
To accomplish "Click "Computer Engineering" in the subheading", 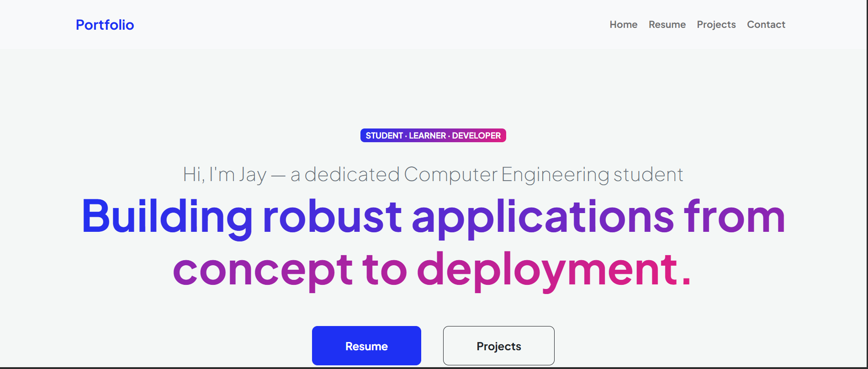I will click(506, 175).
